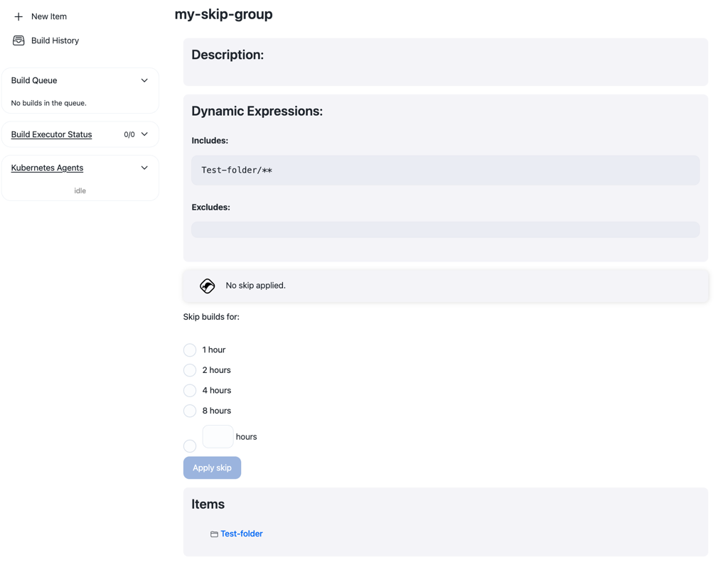Select the 4 hours skip option
The height and width of the screenshot is (562, 728).
point(190,391)
